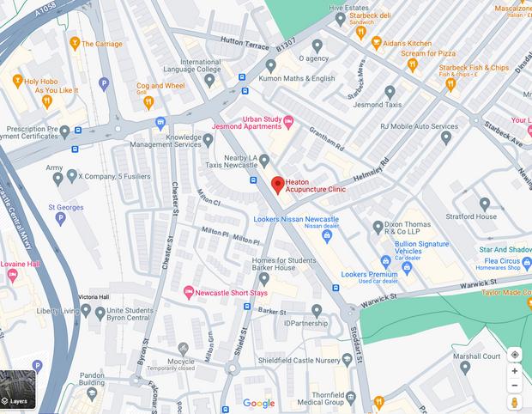Activate the Street View pegman icon
The width and height of the screenshot is (532, 414).
pyautogui.click(x=514, y=402)
